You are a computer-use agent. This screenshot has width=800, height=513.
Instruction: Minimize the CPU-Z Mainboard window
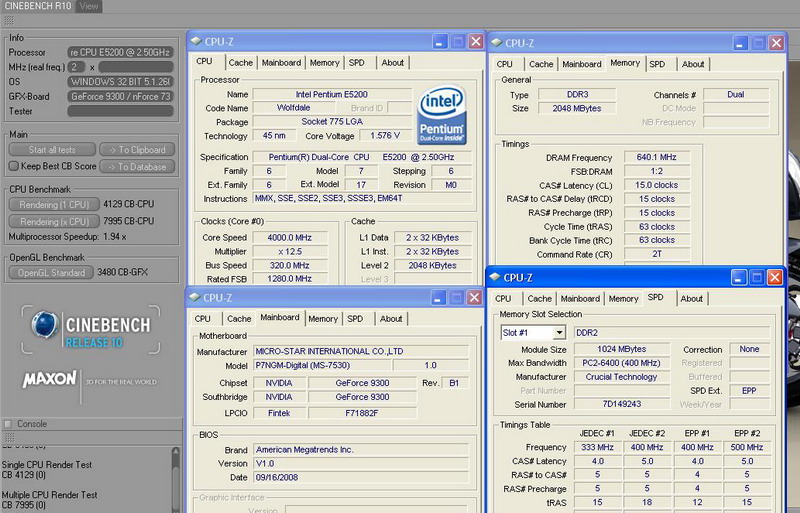point(438,297)
